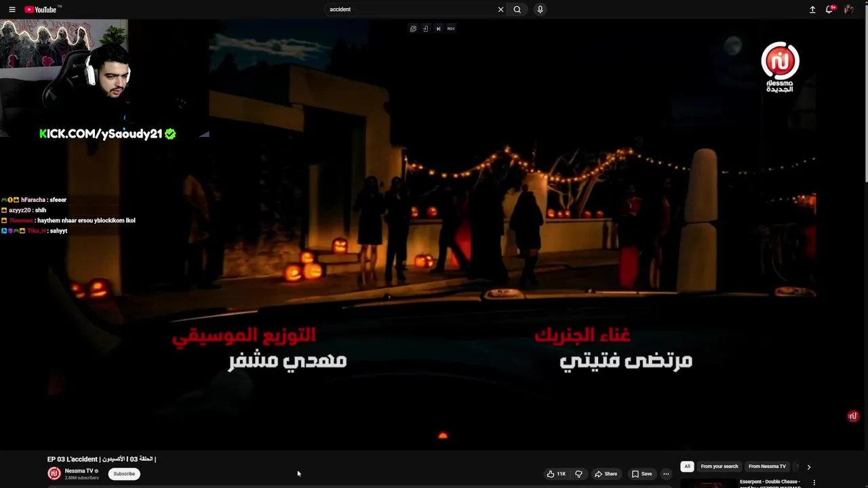This screenshot has width=868, height=488.
Task: Open the more actions ellipsis menu
Action: [666, 474]
